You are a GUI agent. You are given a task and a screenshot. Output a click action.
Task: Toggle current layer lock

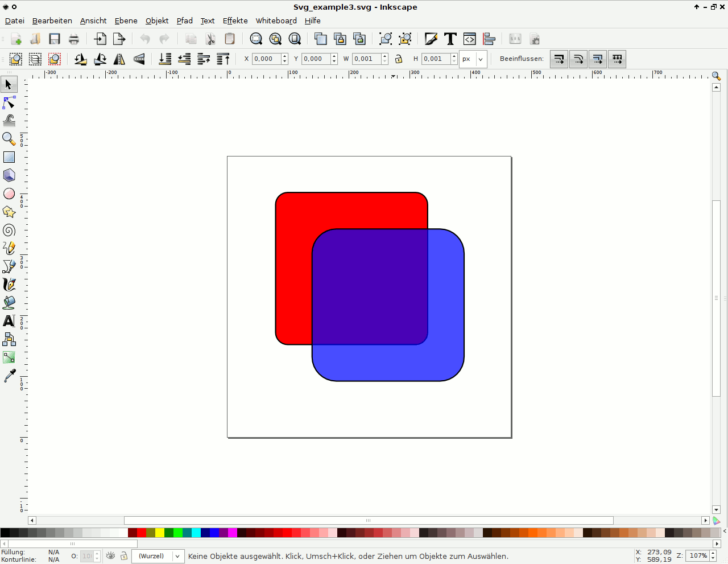(x=124, y=556)
